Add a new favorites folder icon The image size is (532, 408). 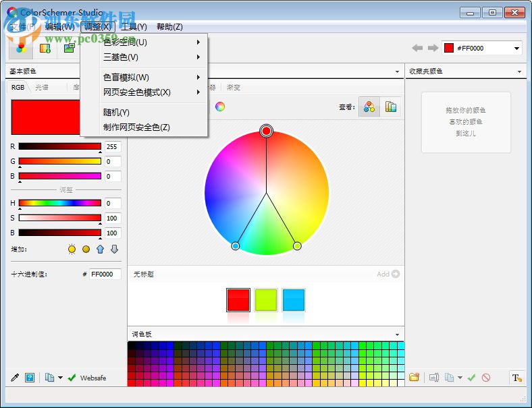click(415, 377)
